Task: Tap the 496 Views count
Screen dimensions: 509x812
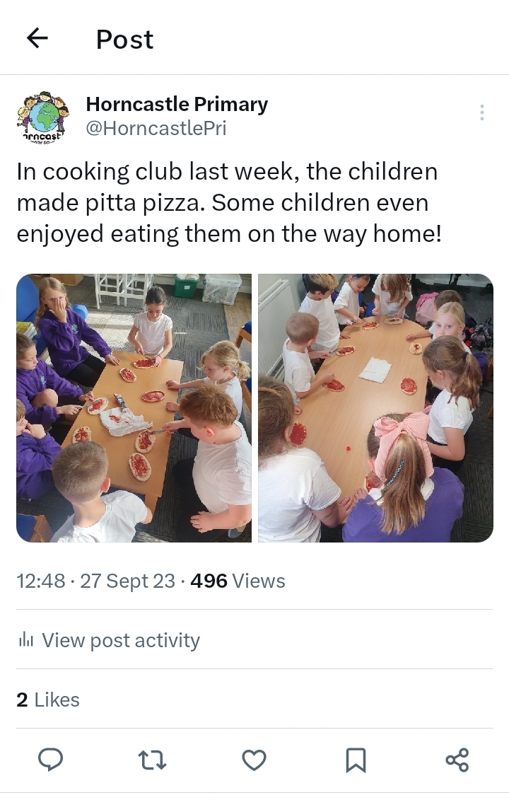Action: [238, 581]
